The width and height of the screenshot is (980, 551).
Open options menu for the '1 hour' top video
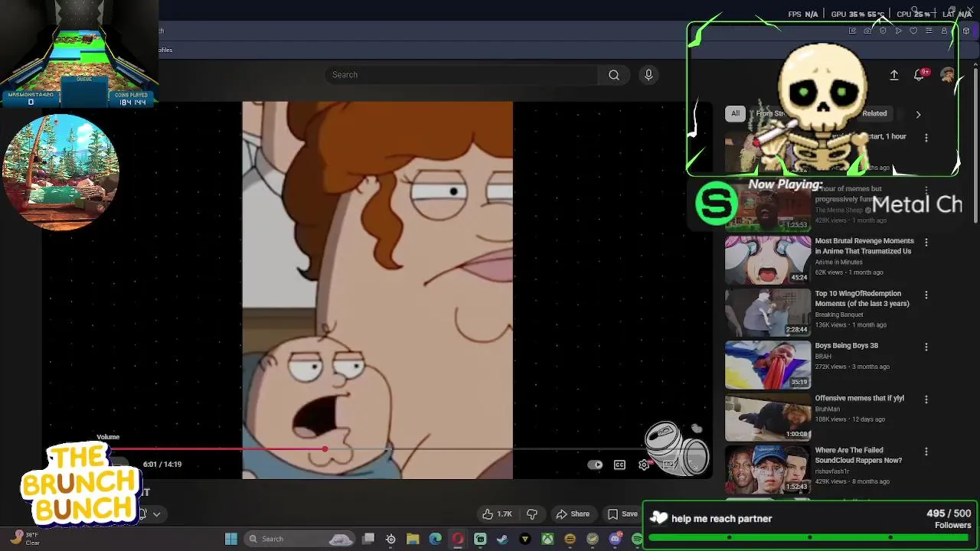pos(926,138)
